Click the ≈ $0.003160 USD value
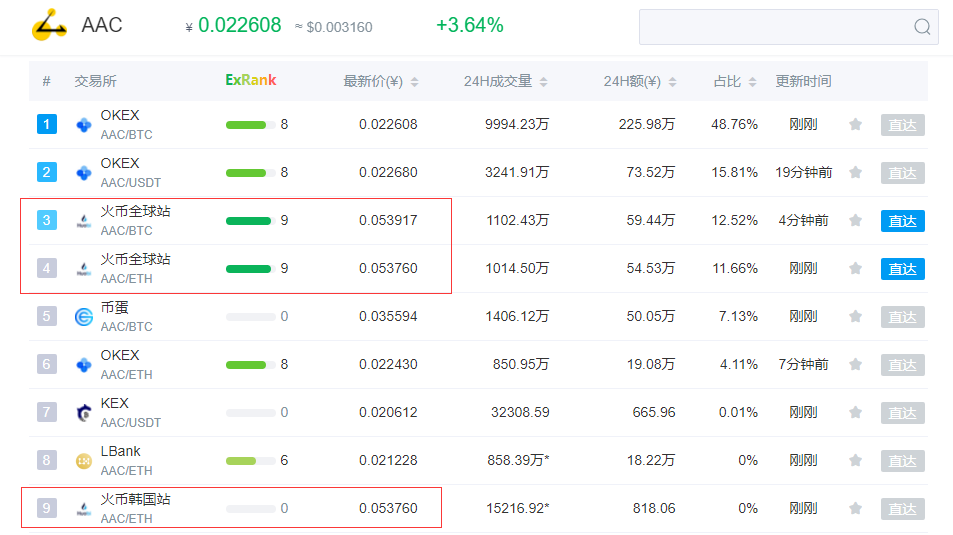The width and height of the screenshot is (953, 535). point(334,27)
